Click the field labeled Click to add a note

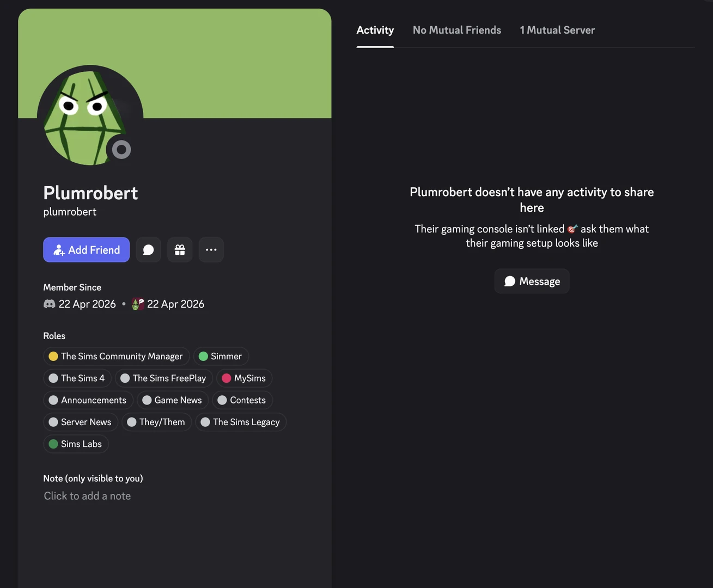click(87, 495)
